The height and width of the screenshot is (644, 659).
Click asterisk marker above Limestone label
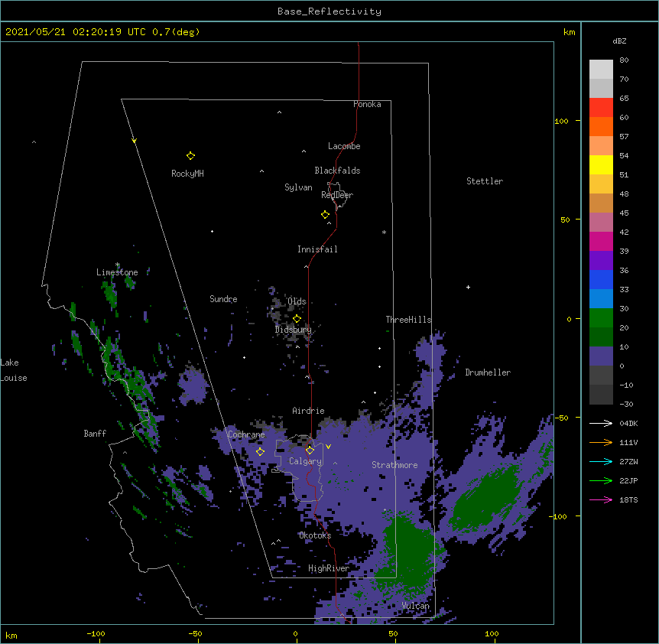[x=118, y=265]
